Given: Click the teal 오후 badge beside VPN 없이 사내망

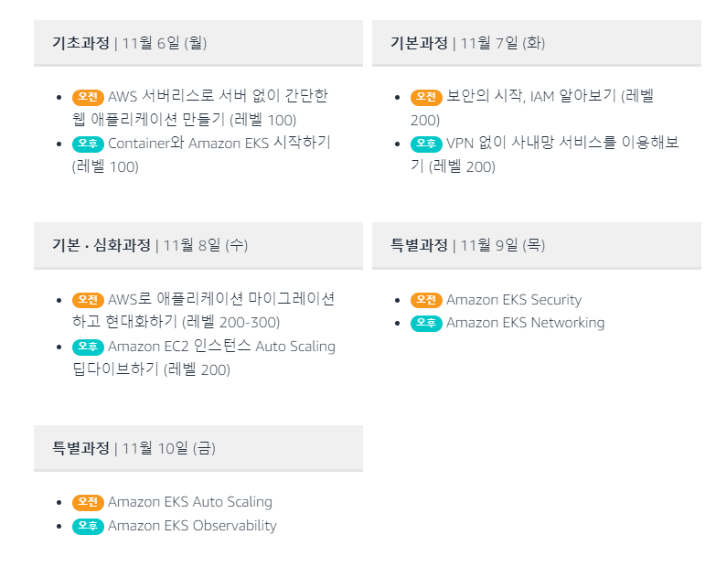Looking at the screenshot, I should tap(426, 144).
